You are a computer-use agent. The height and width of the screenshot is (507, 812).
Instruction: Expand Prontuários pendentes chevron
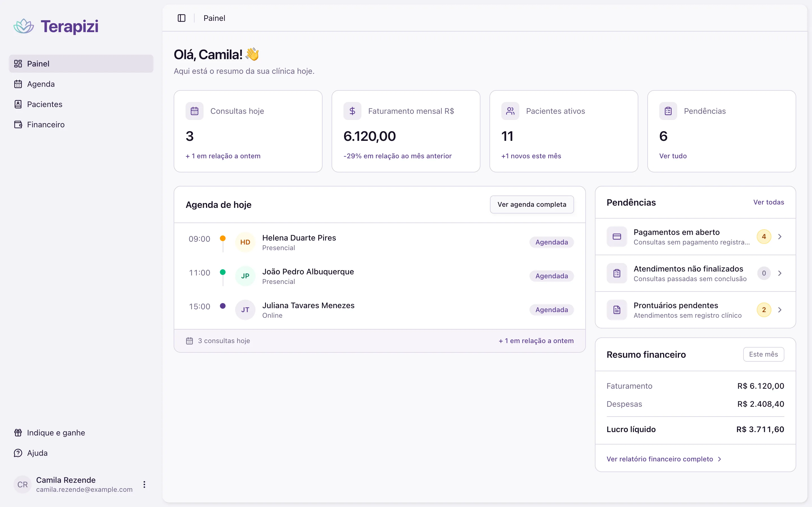[780, 310]
